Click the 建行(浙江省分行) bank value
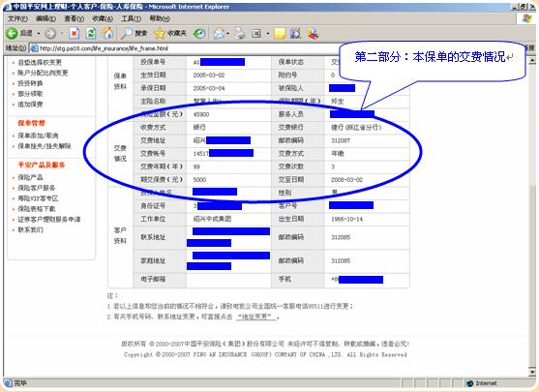Viewport: 539px width, 392px height. tap(356, 127)
